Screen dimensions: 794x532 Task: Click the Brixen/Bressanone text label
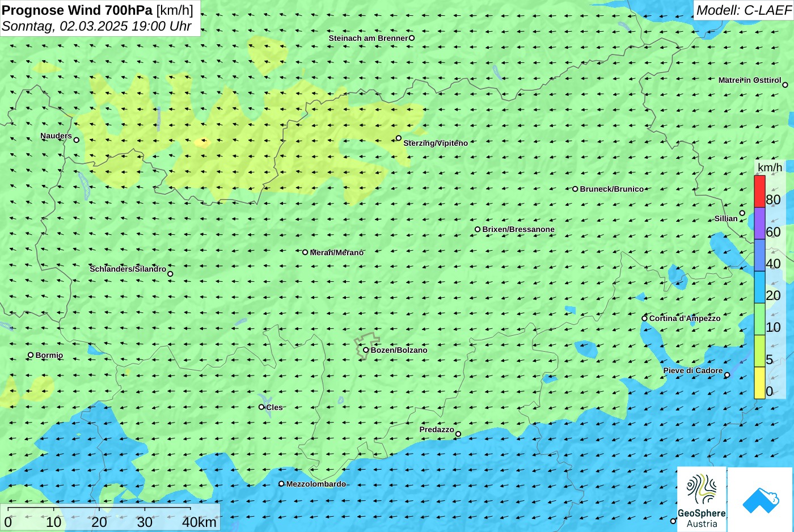point(518,229)
